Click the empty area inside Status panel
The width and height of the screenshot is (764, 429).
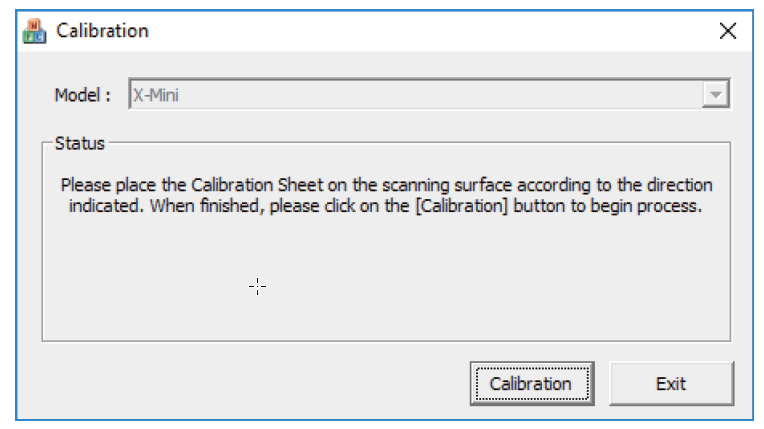pyautogui.click(x=487, y=278)
